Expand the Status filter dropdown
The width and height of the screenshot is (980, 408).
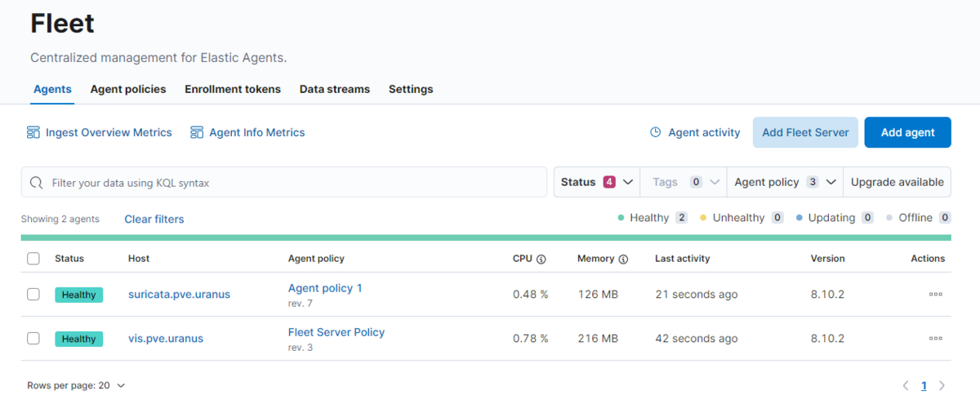pos(597,182)
